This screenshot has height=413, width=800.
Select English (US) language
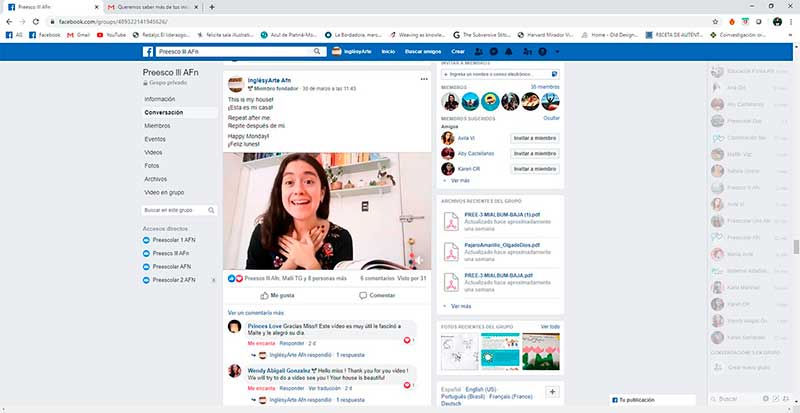coord(481,390)
